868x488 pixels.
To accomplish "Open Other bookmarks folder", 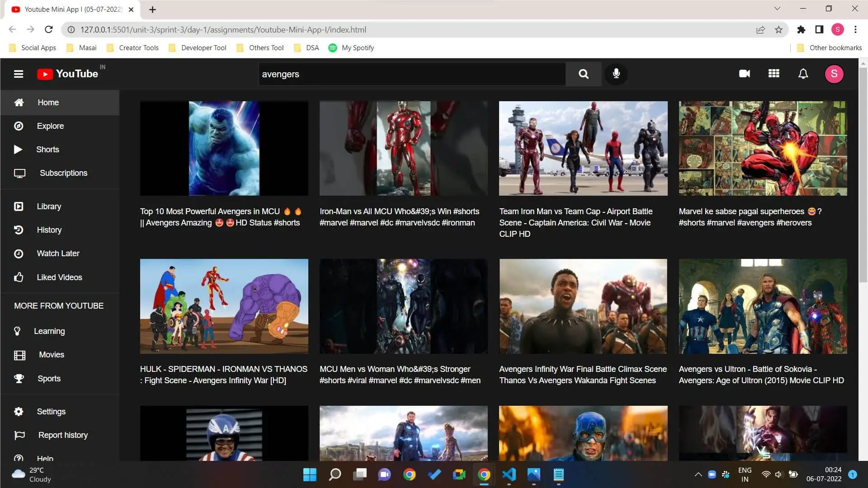I will click(829, 48).
